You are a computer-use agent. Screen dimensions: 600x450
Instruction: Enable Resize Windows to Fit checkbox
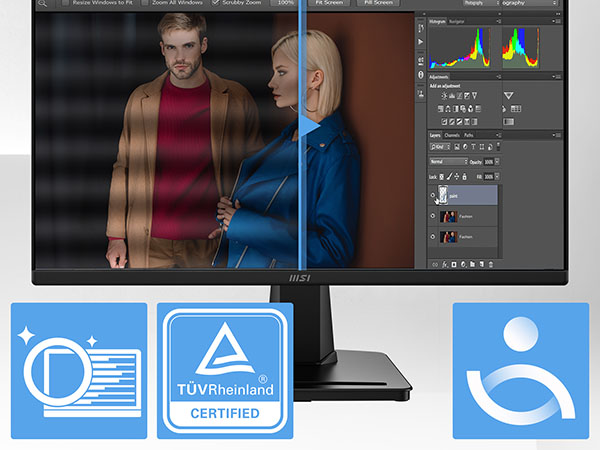pos(66,3)
